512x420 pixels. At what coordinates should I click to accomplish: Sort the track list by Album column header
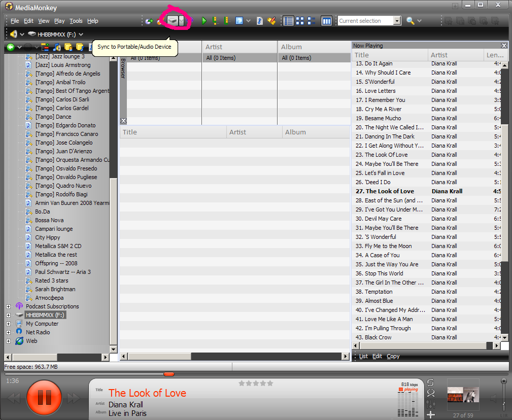click(x=316, y=132)
